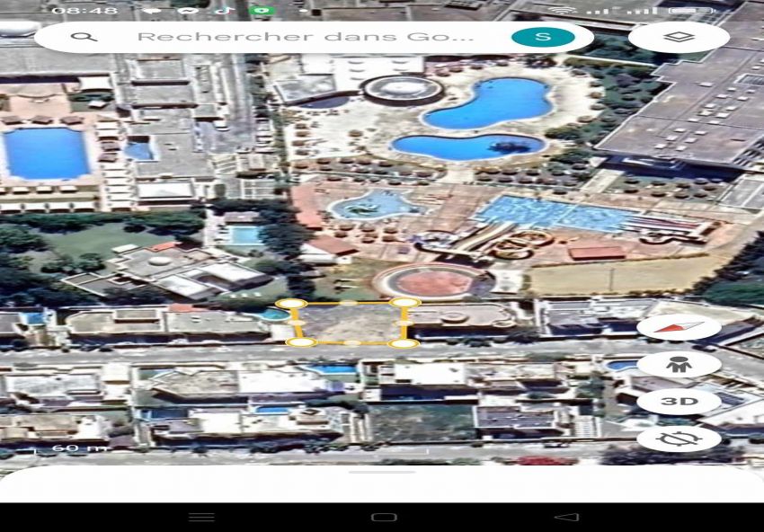Select the top-right polygon corner handle
764x532 pixels.
(x=405, y=303)
